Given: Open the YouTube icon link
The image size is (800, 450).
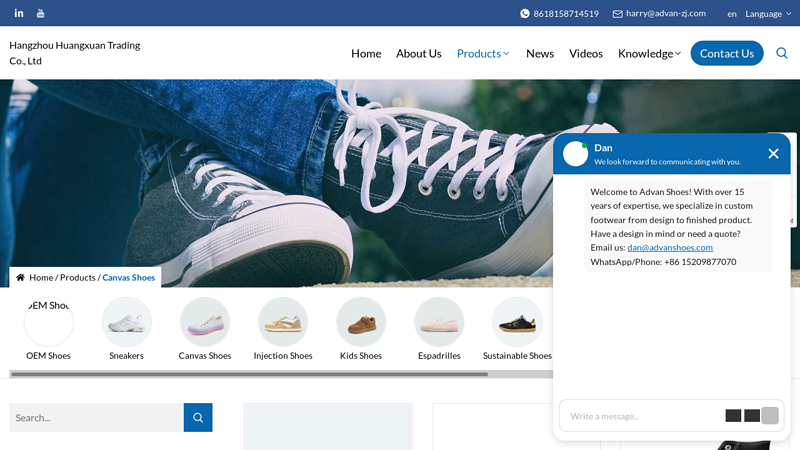Looking at the screenshot, I should coord(41,13).
